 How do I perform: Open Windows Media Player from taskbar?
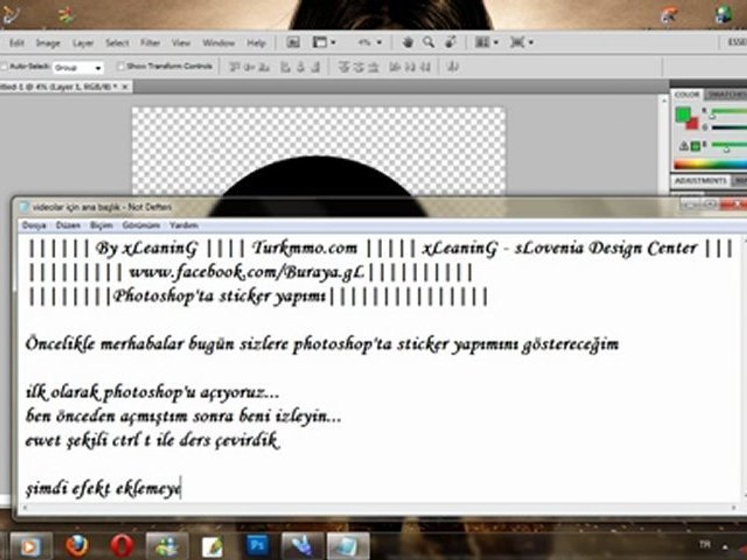click(30, 545)
